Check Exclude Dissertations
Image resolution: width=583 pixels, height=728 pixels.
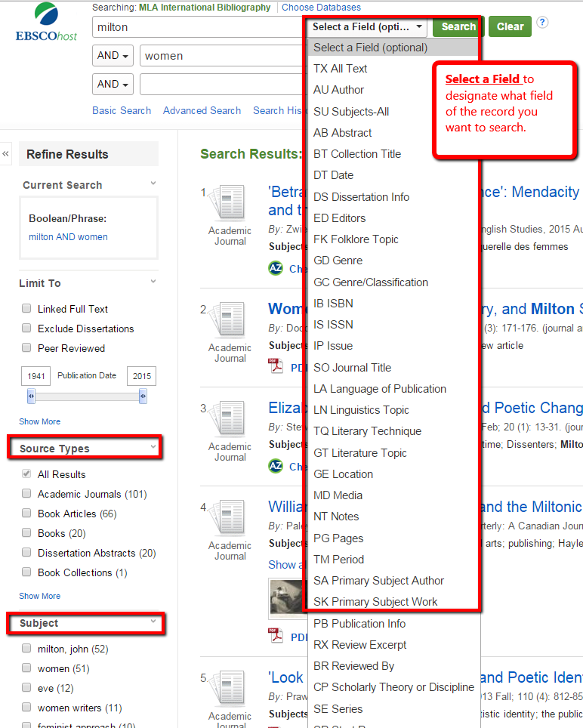26,328
